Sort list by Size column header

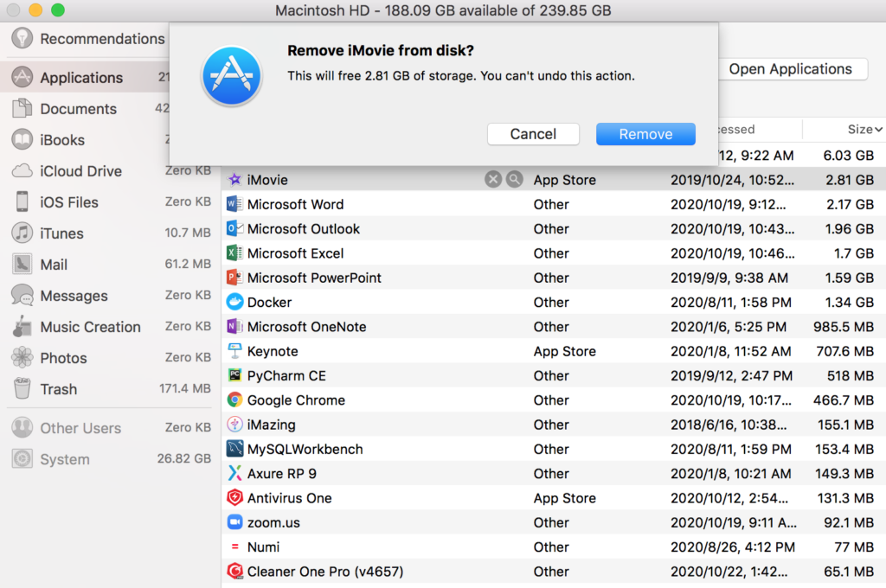coord(864,130)
